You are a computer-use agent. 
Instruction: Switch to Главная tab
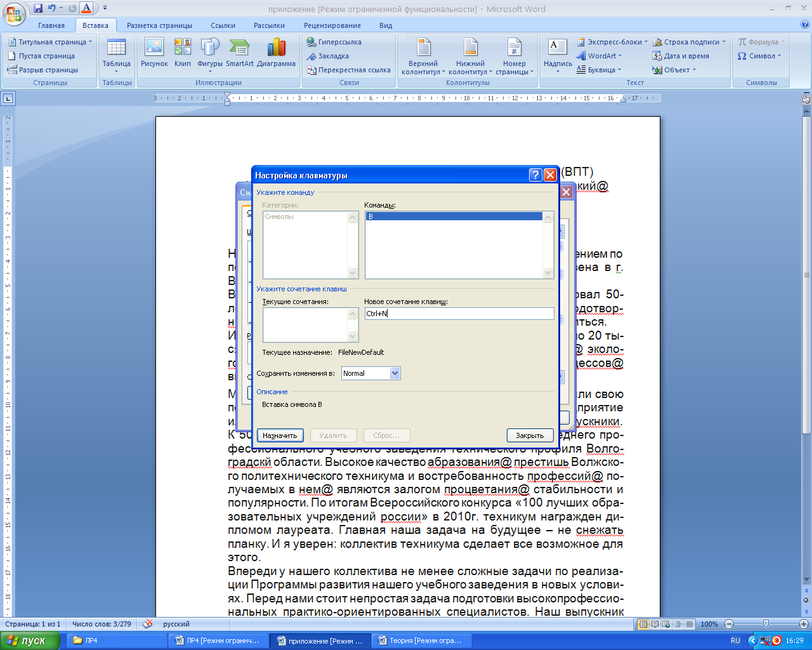[x=51, y=25]
